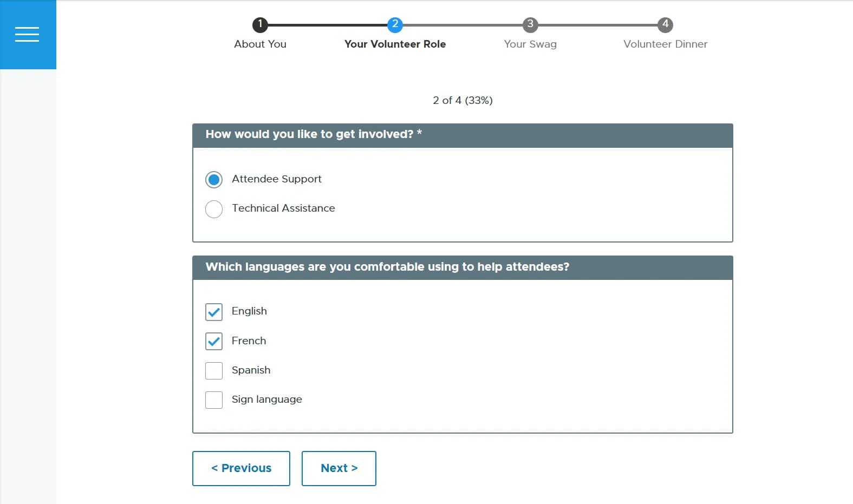The height and width of the screenshot is (504, 853).
Task: Continue with the Next button
Action: click(339, 468)
